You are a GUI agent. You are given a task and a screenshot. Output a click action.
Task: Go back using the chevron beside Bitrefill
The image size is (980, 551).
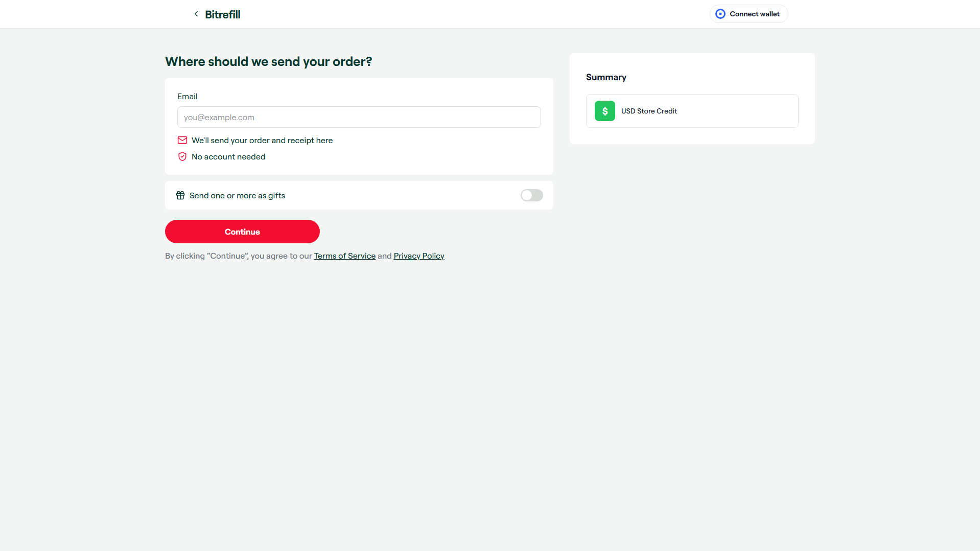click(196, 14)
